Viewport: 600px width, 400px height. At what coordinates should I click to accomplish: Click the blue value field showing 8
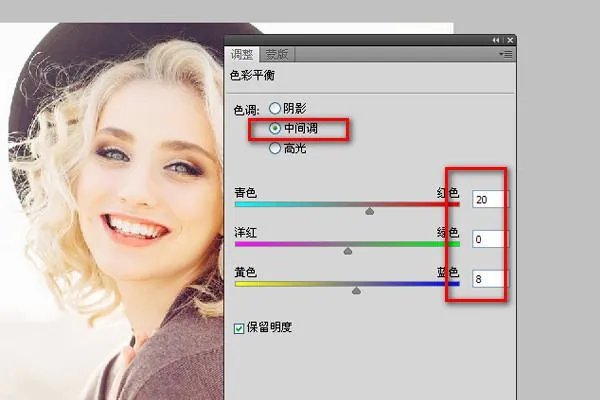491,279
